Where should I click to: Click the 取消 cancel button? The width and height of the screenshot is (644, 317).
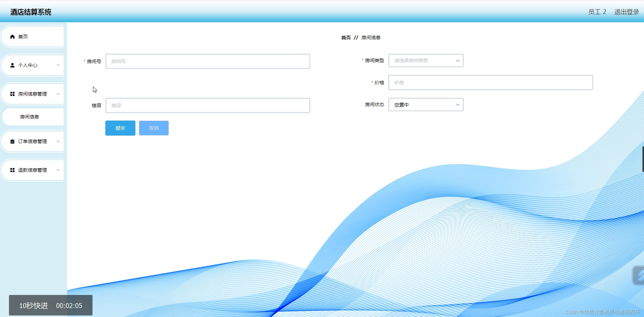154,128
